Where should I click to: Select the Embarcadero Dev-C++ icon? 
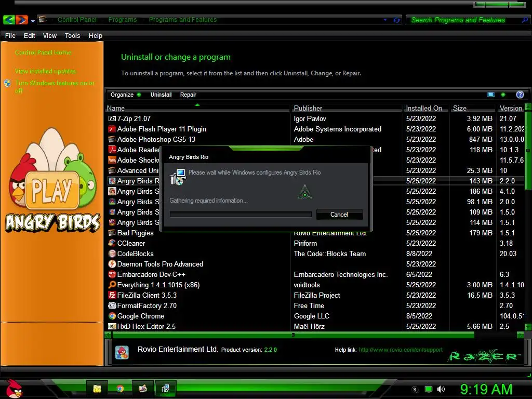point(112,274)
